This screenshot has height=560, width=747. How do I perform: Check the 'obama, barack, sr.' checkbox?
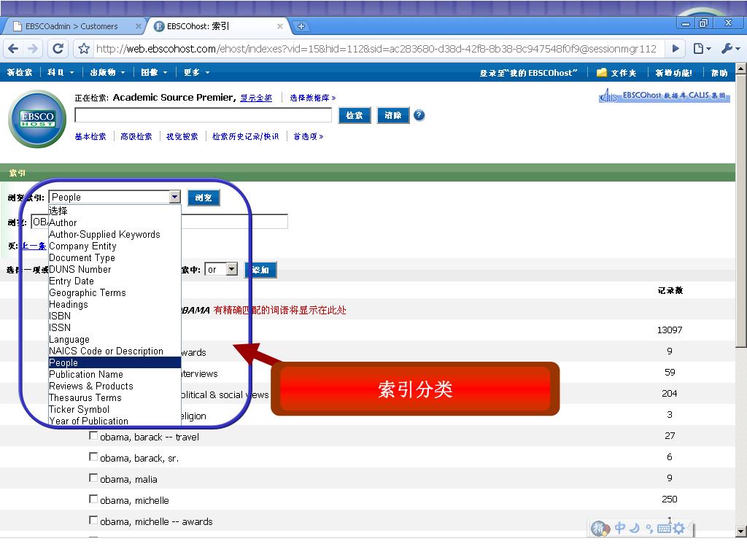[x=93, y=456]
